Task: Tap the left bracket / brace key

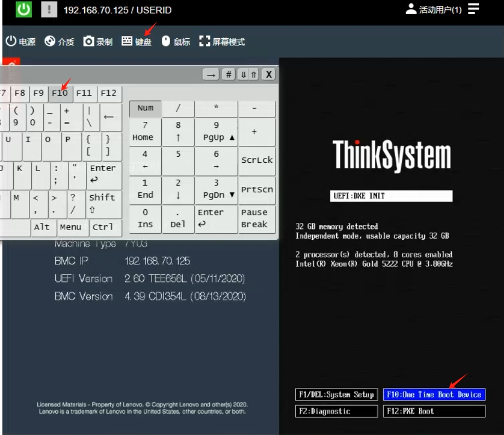Action: coord(91,147)
